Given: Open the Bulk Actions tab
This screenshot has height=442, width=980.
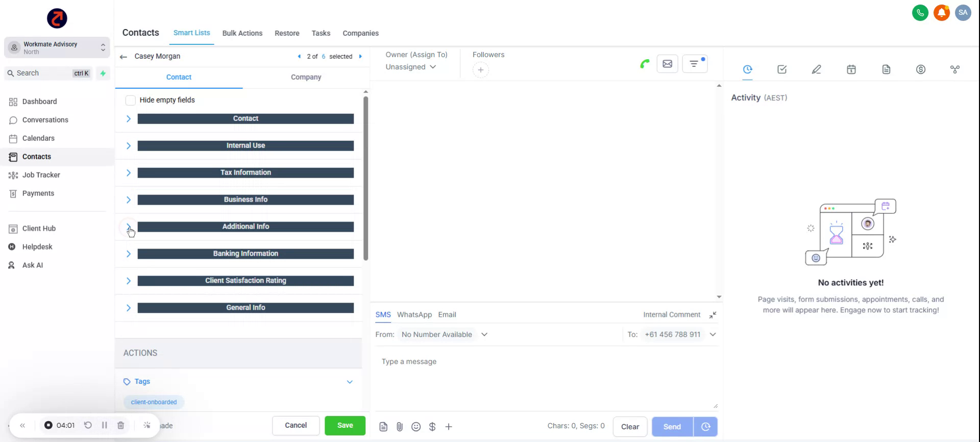Looking at the screenshot, I should 242,33.
